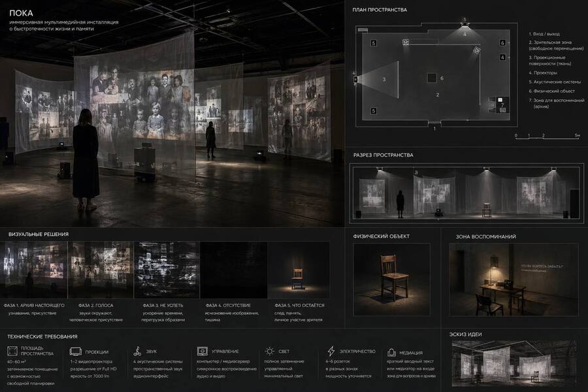Select legend entry "1. Вход / выход"

pos(544,34)
